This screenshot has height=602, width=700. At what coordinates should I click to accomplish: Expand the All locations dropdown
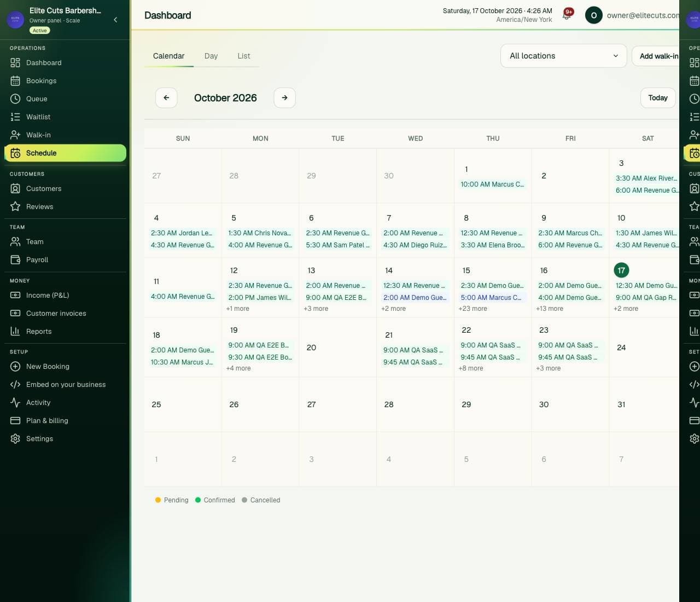tap(563, 56)
